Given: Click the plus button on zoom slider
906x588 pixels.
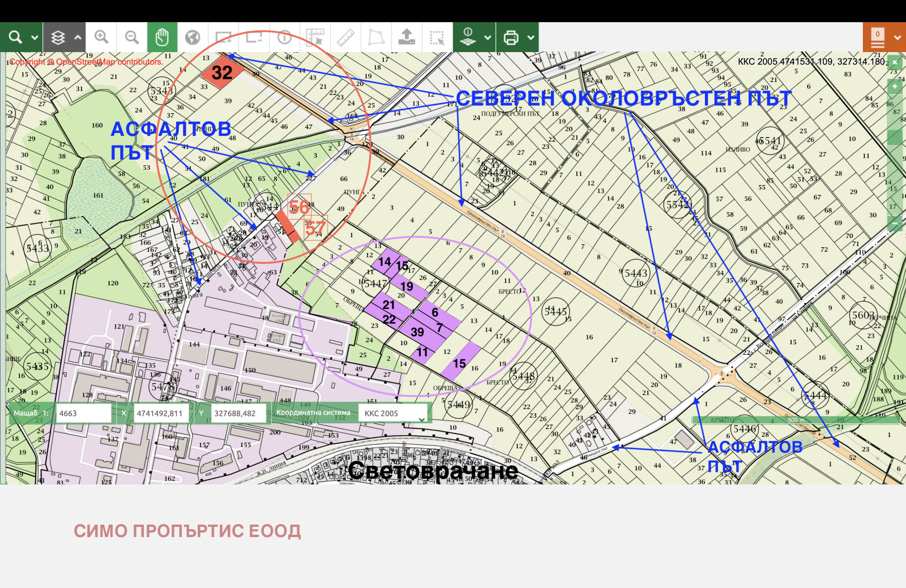Looking at the screenshot, I should tap(895, 87).
